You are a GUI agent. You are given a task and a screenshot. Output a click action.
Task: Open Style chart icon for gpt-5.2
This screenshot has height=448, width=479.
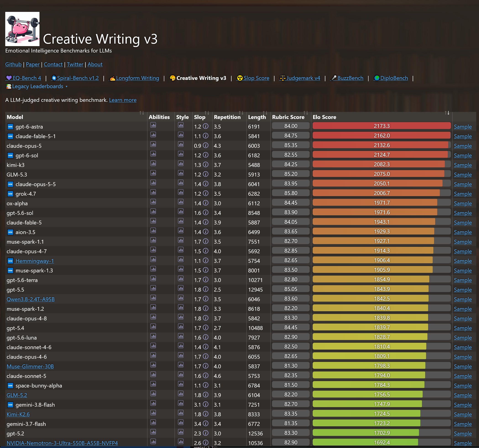(x=181, y=432)
